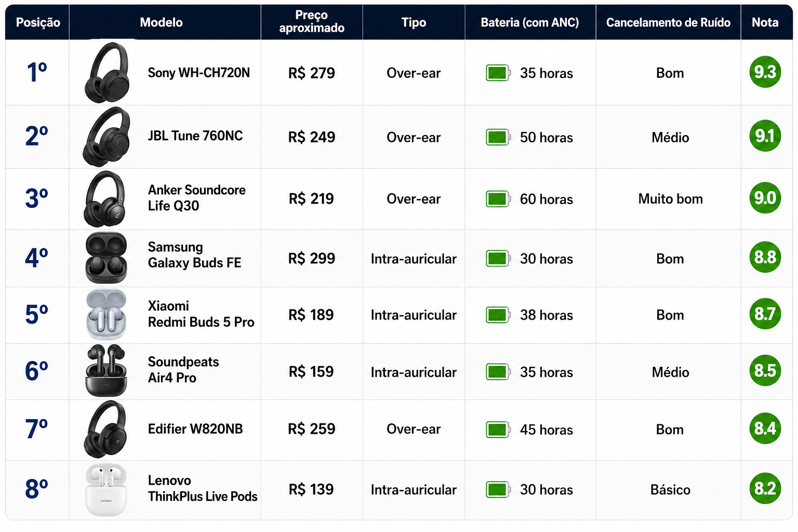
Task: Open the Sony WH-CH720N headphone image
Action: 107,72
